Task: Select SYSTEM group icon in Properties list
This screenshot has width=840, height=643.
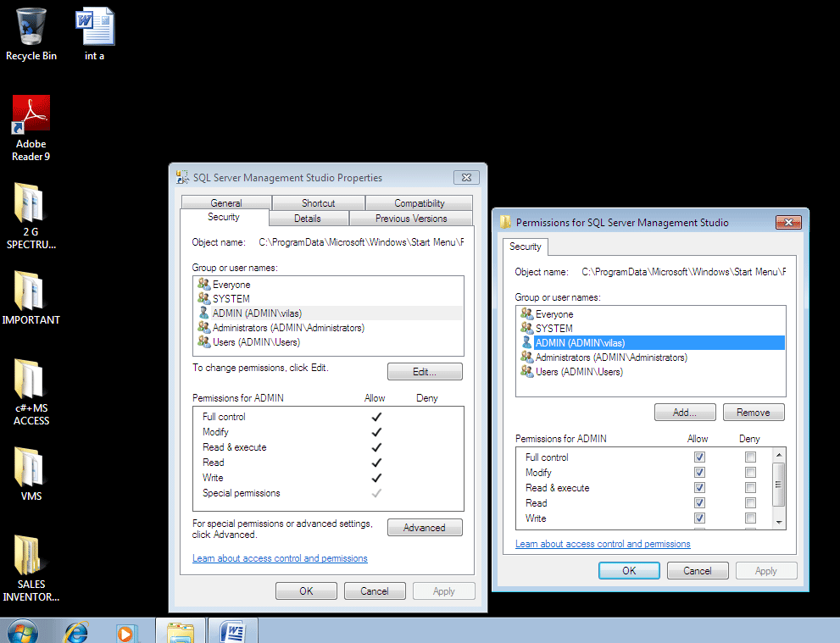Action: 203,298
